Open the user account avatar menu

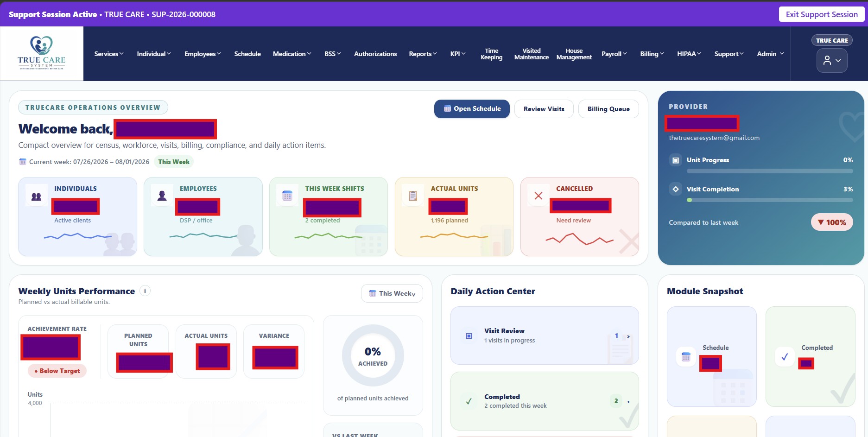(832, 60)
